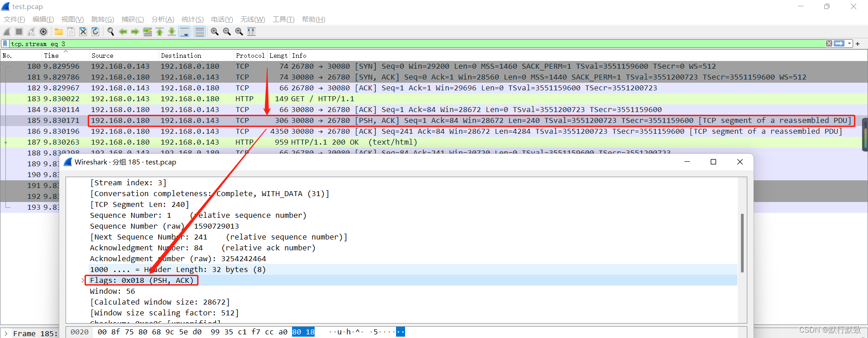868x338 pixels.
Task: Click the highlighted 80 18 hex bytes
Action: click(303, 332)
